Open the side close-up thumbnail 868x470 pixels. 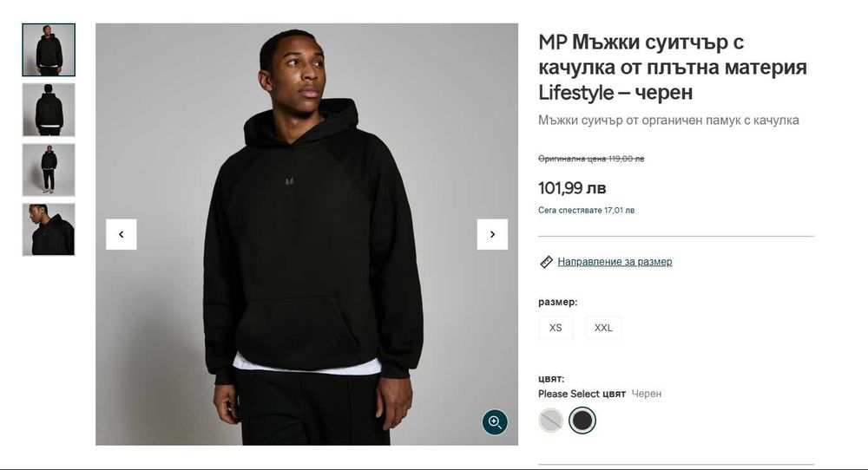pos(49,230)
